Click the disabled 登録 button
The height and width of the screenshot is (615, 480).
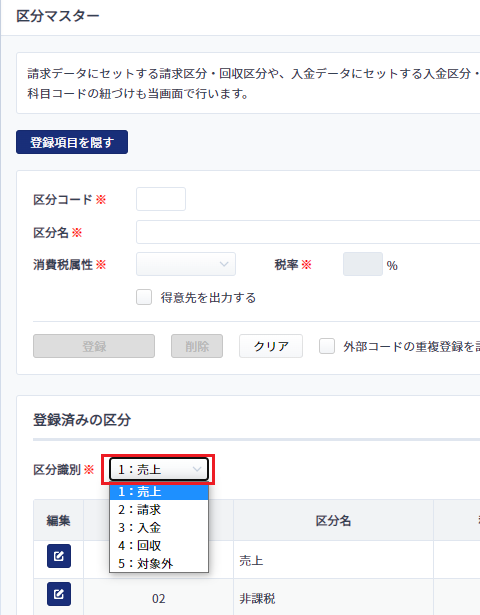[94, 346]
